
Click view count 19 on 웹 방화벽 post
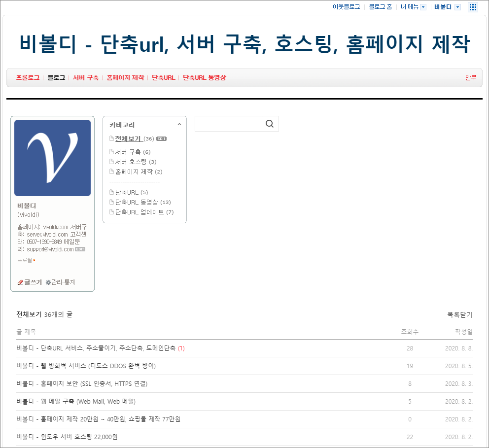pos(410,366)
